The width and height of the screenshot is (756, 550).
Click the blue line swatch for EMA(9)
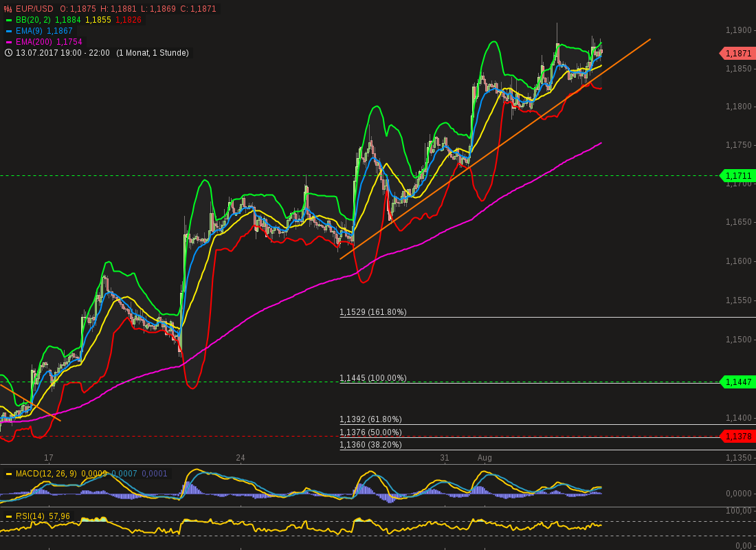tap(10, 30)
